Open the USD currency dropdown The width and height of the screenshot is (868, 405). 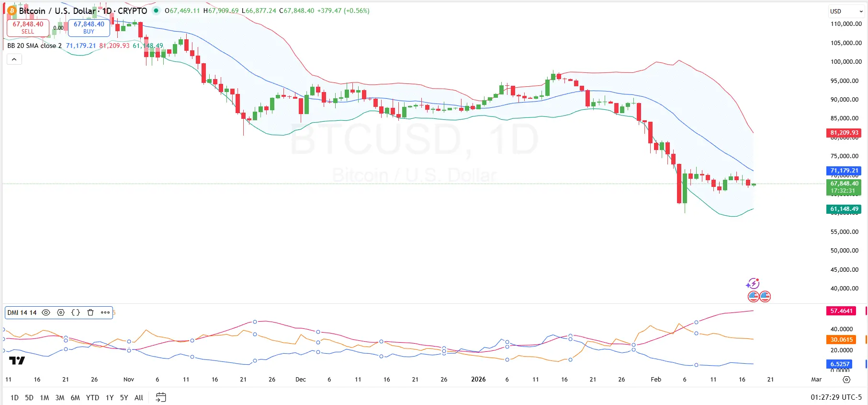(x=846, y=11)
